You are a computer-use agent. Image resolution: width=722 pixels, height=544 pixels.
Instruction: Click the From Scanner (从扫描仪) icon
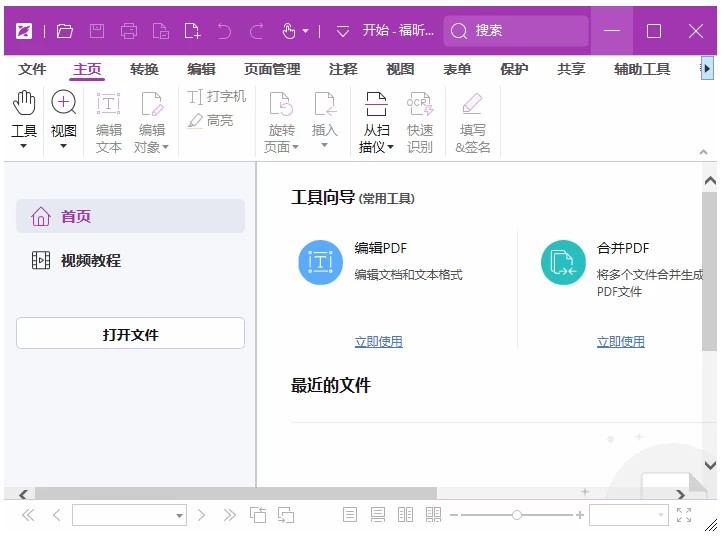coord(376,104)
